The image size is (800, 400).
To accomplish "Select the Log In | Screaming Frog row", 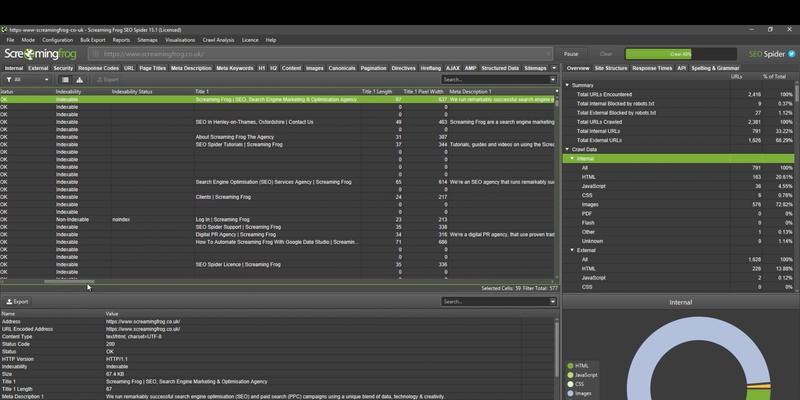I will [278, 219].
